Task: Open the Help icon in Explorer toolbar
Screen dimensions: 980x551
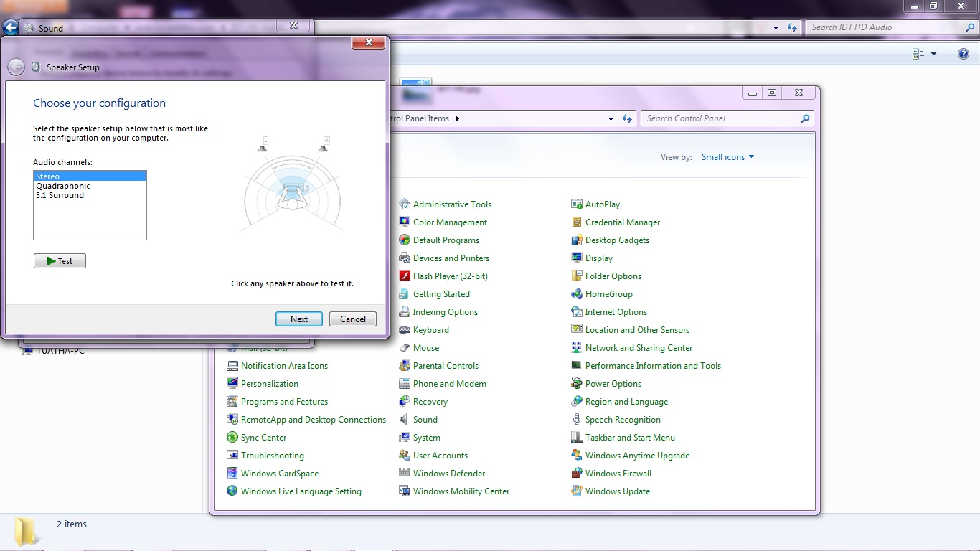Action: pyautogui.click(x=963, y=54)
